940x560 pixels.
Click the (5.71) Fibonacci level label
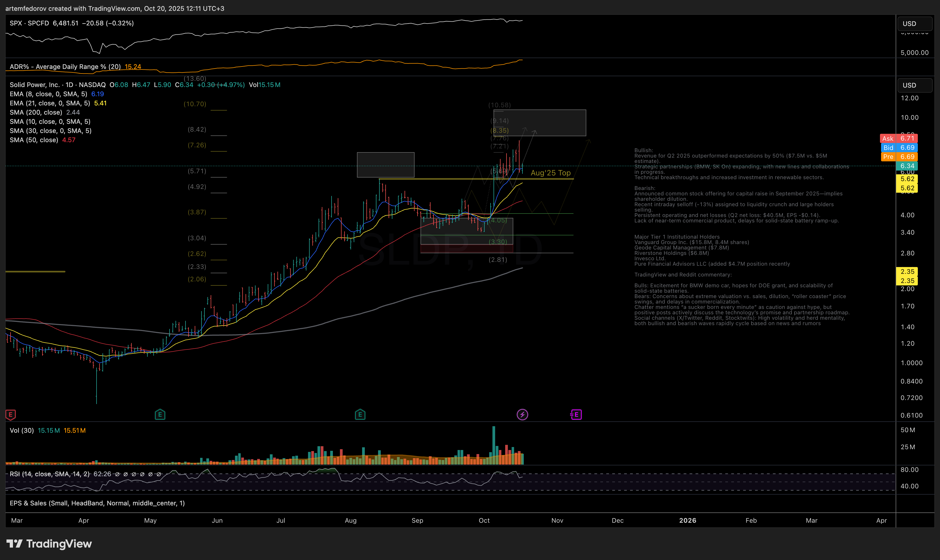(x=197, y=171)
